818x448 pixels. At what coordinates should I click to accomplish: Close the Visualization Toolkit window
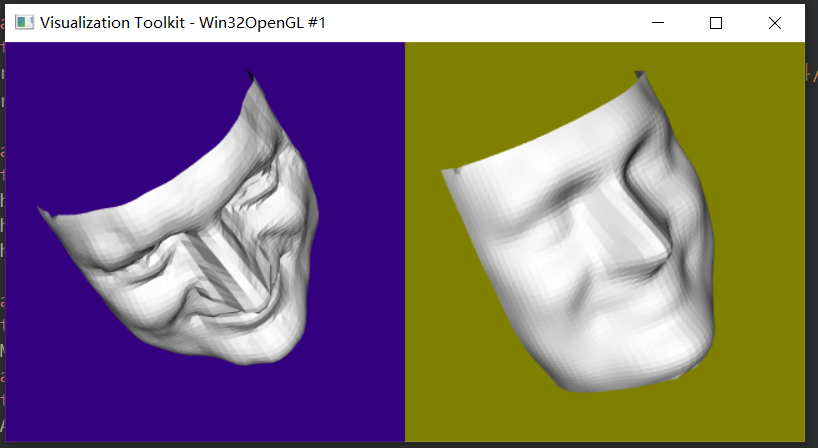[775, 23]
